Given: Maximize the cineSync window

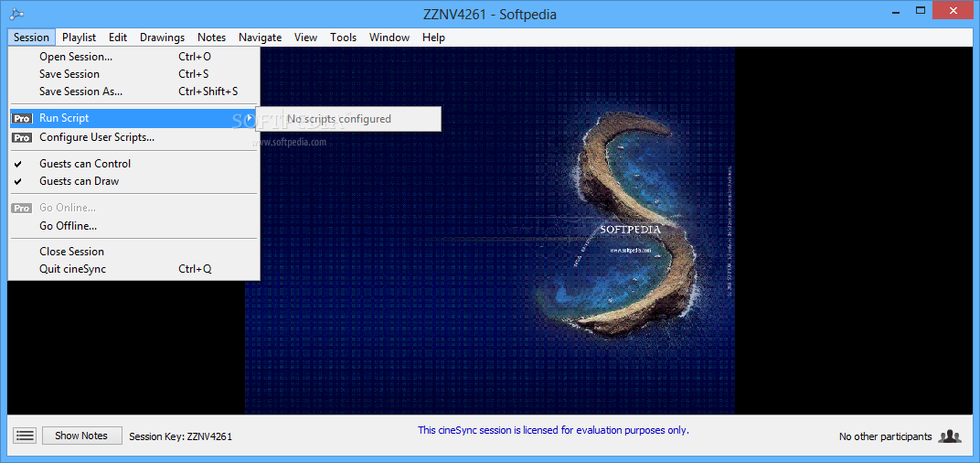Looking at the screenshot, I should tap(921, 11).
